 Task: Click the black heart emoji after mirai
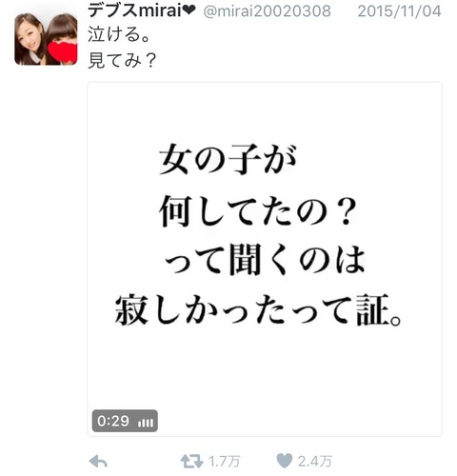point(189,10)
